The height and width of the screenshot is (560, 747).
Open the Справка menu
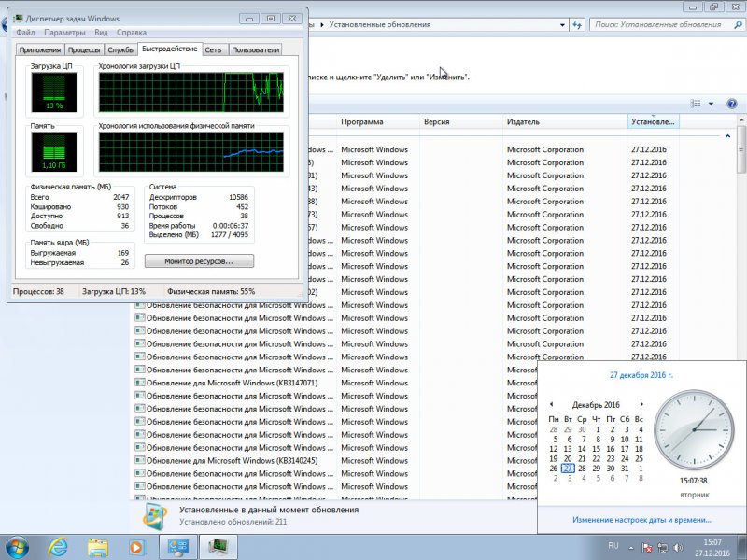coord(132,33)
